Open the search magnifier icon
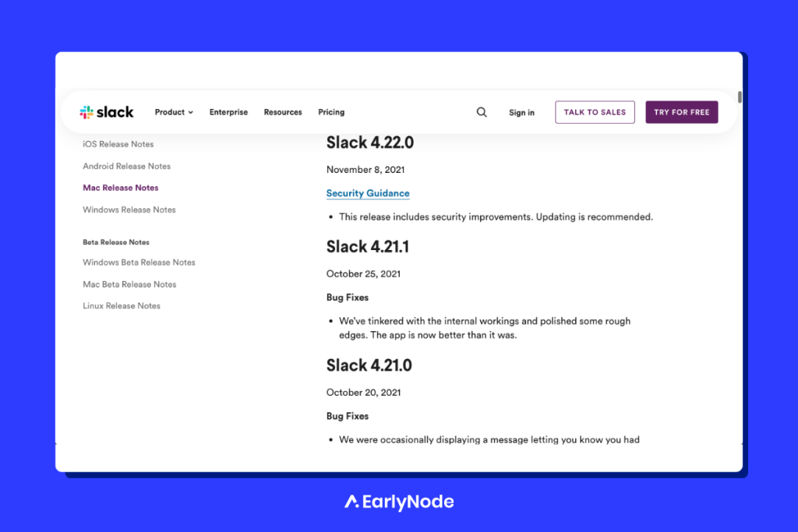Viewport: 798px width, 532px height. tap(482, 112)
